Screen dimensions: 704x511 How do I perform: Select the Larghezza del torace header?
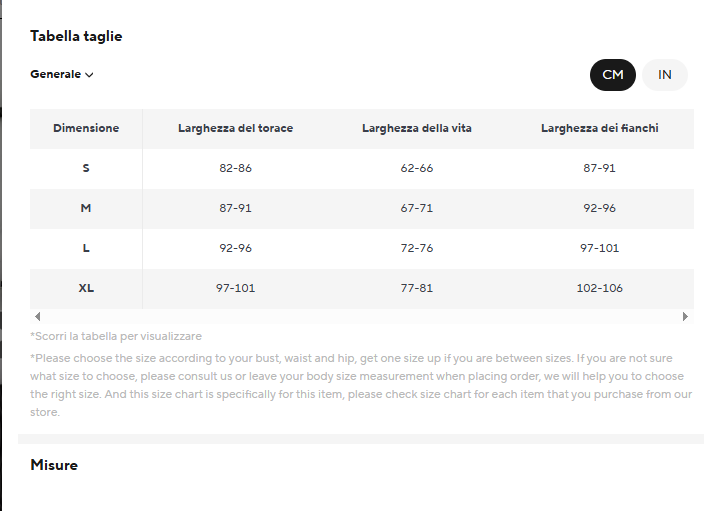pyautogui.click(x=235, y=128)
